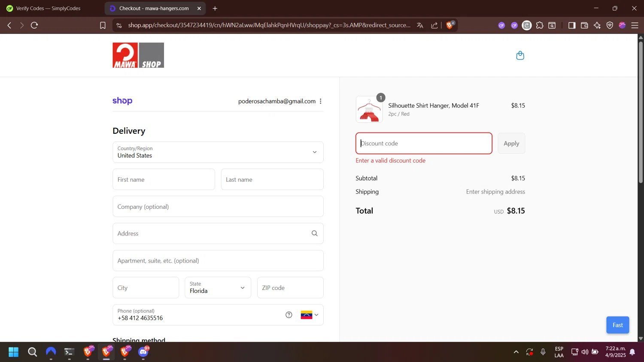Click the page vertical scrollbar
The image size is (644, 362).
point(641,112)
